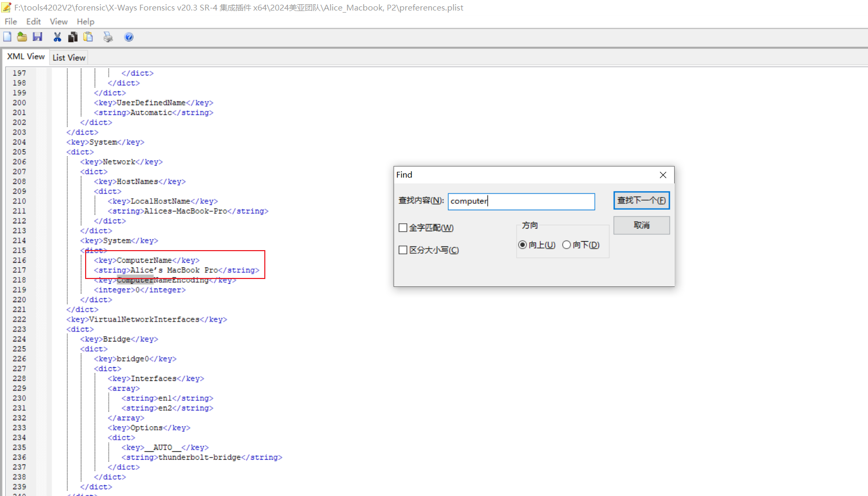Click the 查找下一个(F) button
The width and height of the screenshot is (868, 496).
tap(642, 200)
